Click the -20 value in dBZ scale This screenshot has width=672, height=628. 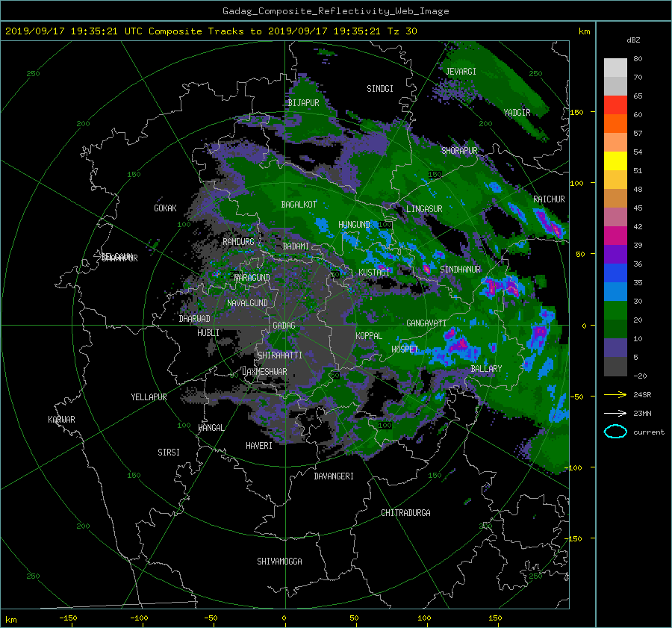tap(640, 376)
